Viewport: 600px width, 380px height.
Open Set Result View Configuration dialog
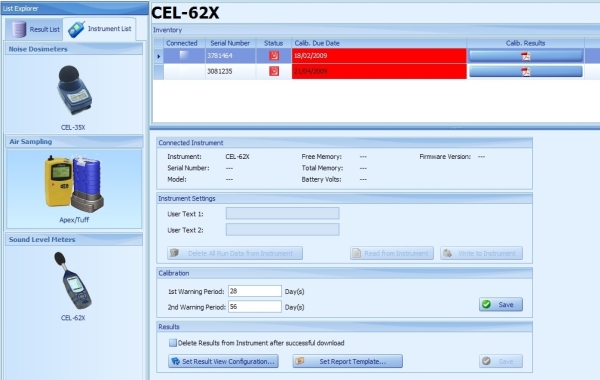coord(223,361)
